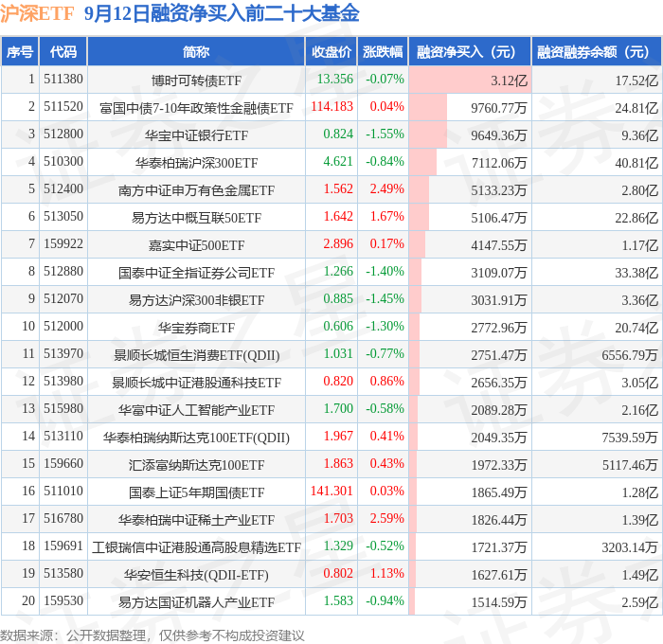Screen dimensions: 663x644
Task: Click the 融资融券余额(元) column header
Action: click(x=596, y=52)
